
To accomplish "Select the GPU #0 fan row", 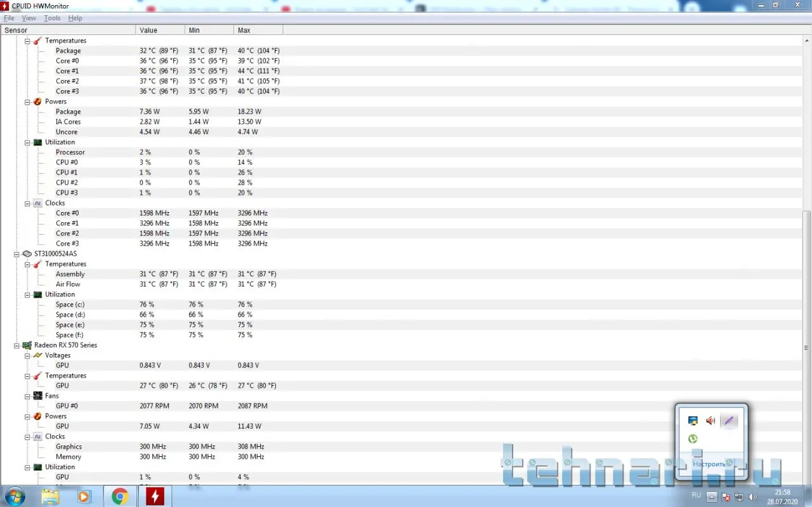I will point(401,406).
